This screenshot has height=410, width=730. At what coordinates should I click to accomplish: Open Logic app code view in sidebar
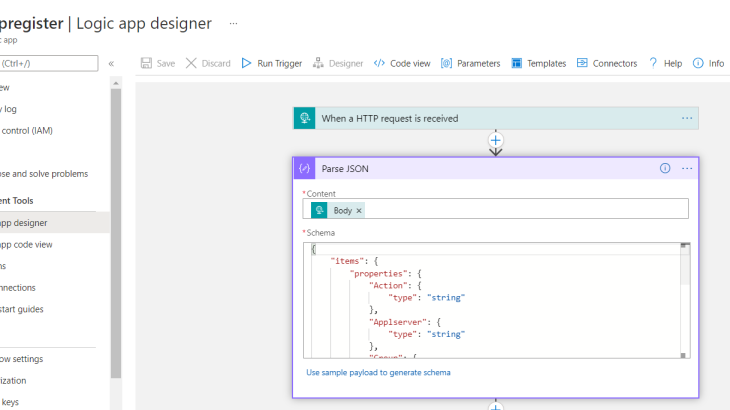26,244
